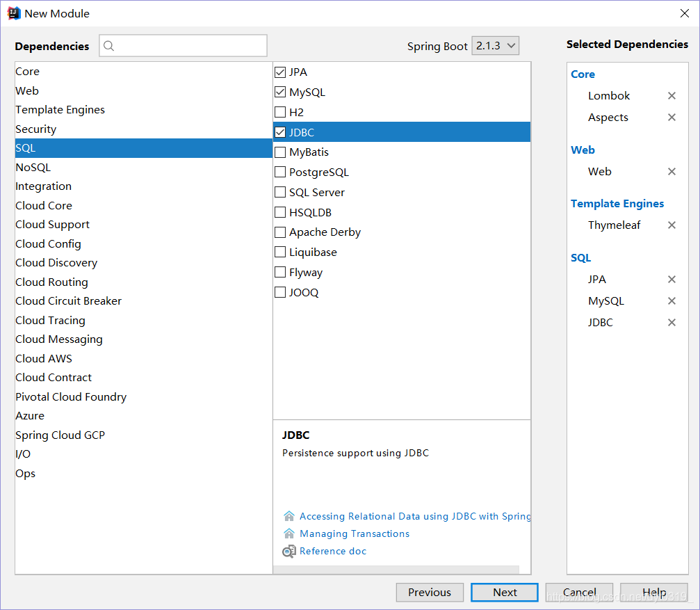Click the home icon beside Managing Transactions
Screen dimensions: 700x610
point(289,533)
